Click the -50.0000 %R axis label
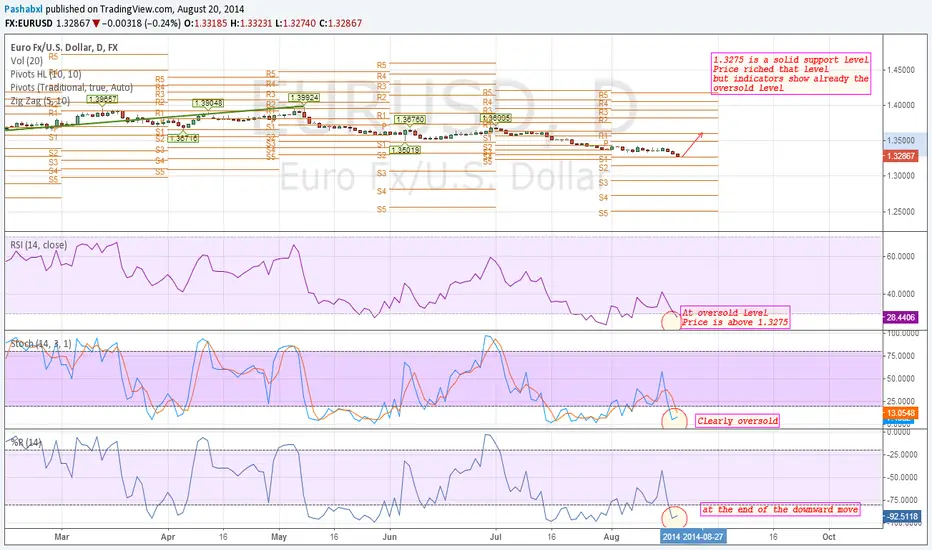This screenshot has height=550, width=932. pyautogui.click(x=900, y=477)
